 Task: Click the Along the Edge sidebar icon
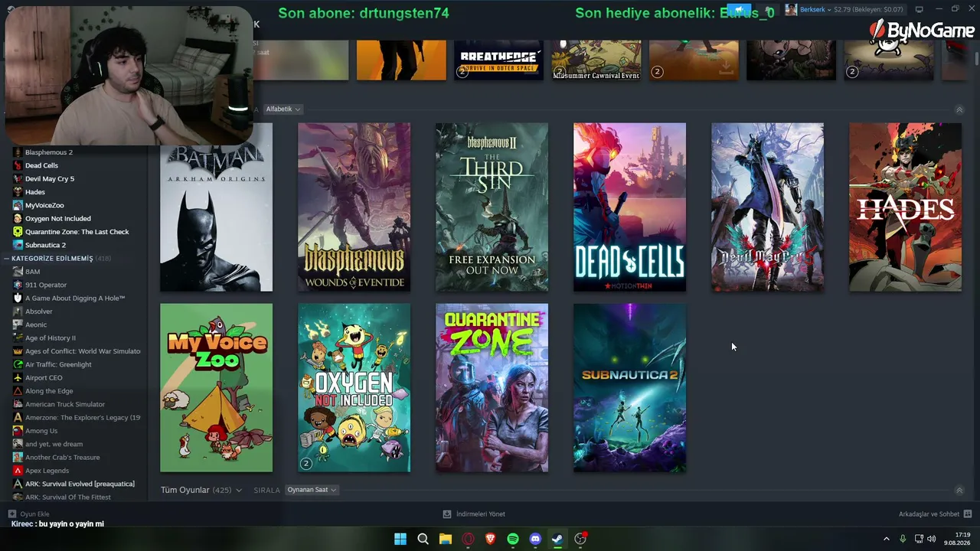[18, 391]
